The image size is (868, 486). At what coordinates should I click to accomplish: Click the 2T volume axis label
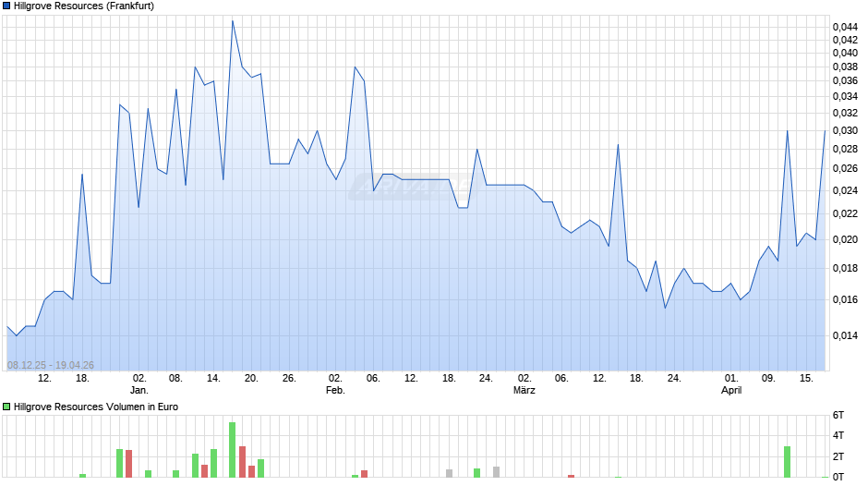(838, 456)
